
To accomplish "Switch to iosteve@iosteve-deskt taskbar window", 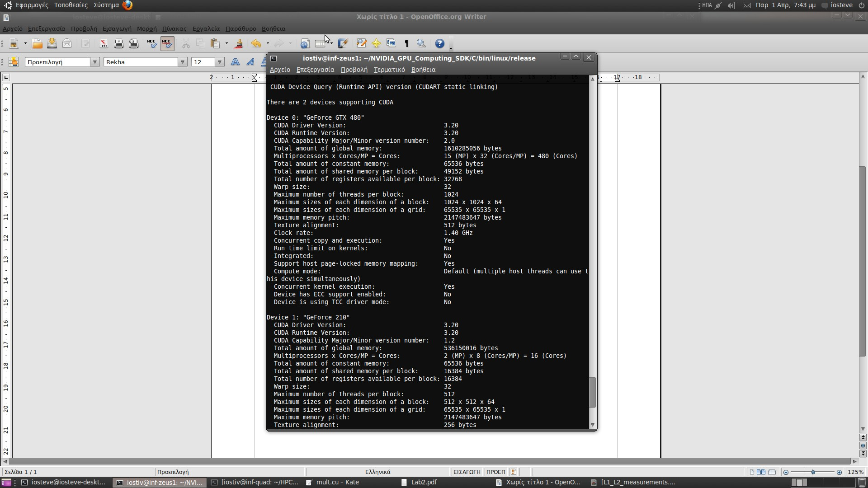I will click(64, 482).
